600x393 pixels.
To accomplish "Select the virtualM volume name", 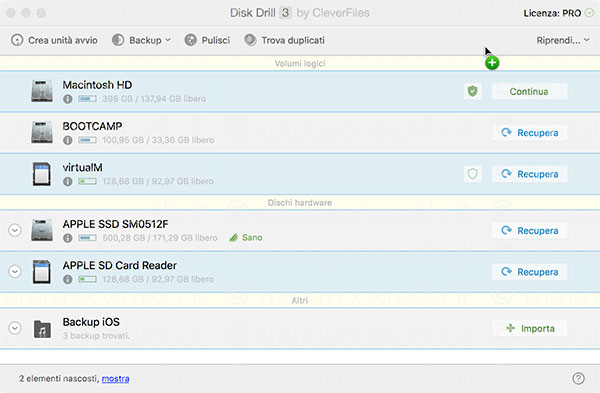I will [x=82, y=168].
